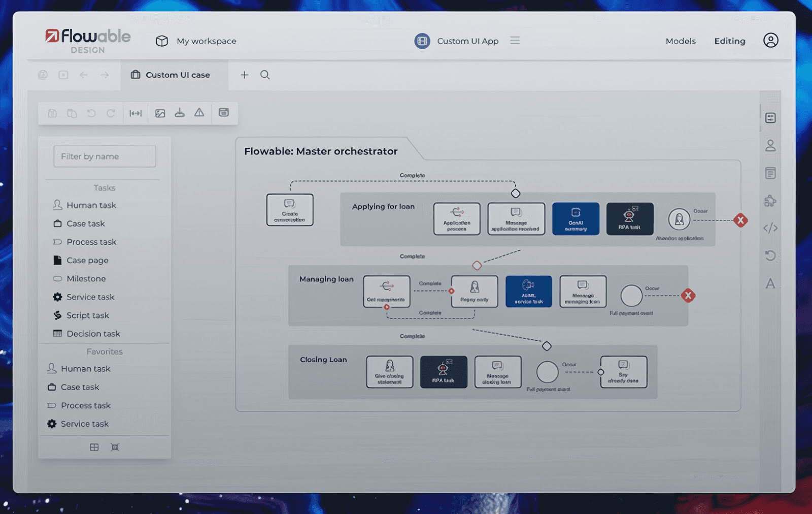Open the puzzle piece icon in the right sidebar
This screenshot has width=812, height=514.
point(770,201)
